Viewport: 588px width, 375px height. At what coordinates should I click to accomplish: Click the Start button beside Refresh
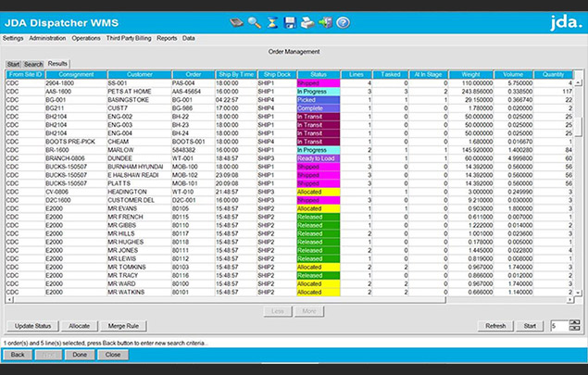pos(530,326)
